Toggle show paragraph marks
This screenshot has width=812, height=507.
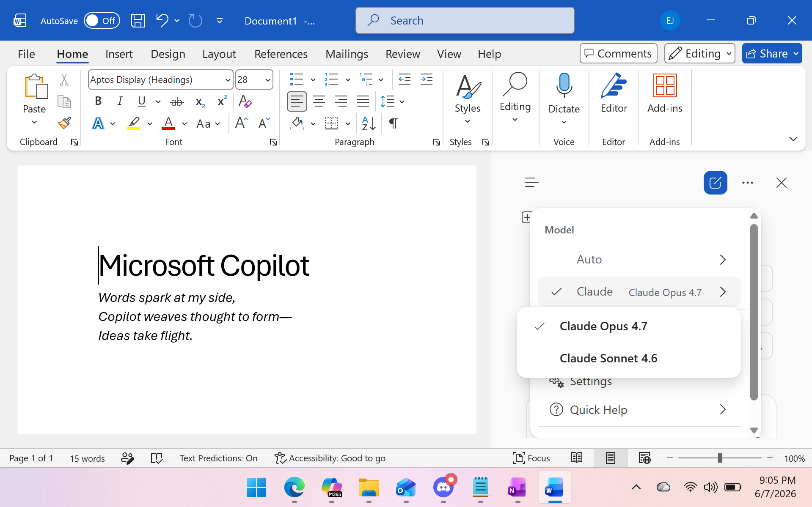394,123
